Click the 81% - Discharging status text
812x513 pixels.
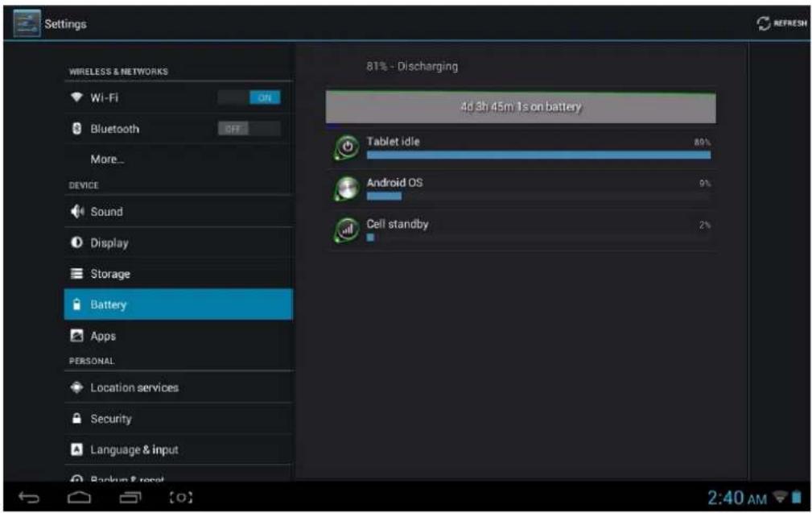[412, 66]
